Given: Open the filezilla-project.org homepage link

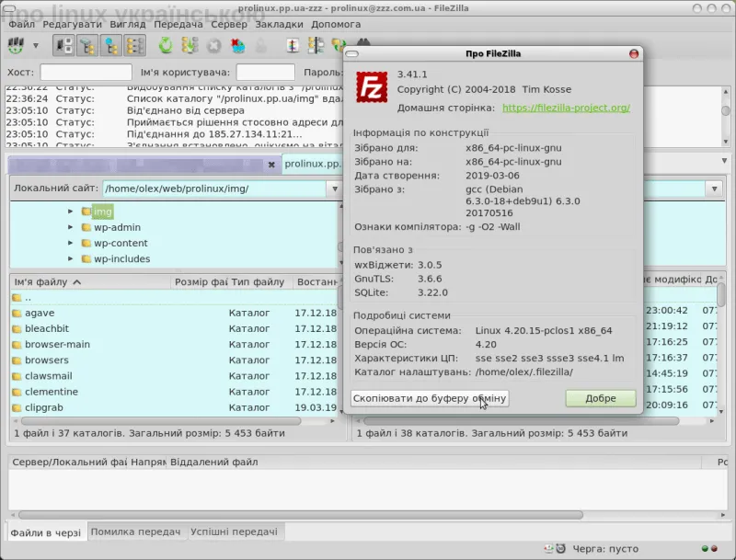Looking at the screenshot, I should pos(566,108).
